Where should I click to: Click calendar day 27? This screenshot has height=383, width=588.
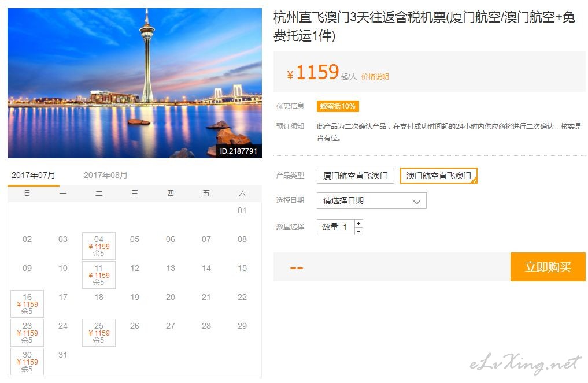[171, 326]
